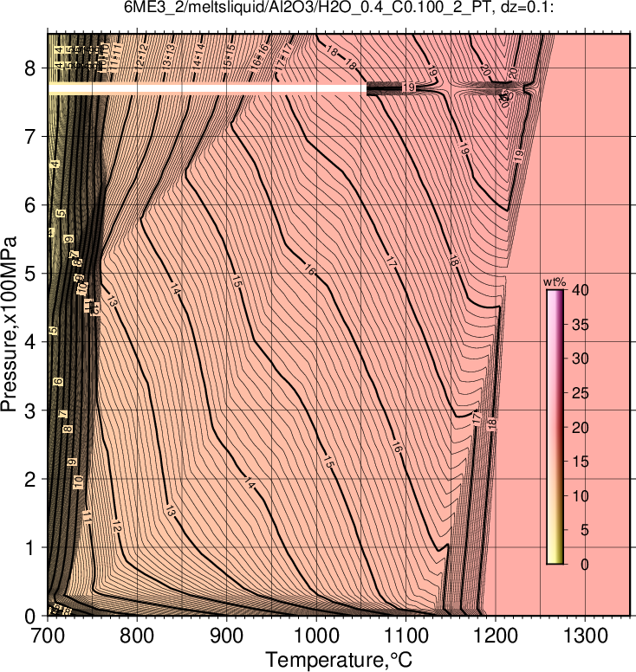Click the 'Temperature,°C' x-axis label
Image resolution: width=636 pixels, height=672 pixels.
tap(339, 660)
